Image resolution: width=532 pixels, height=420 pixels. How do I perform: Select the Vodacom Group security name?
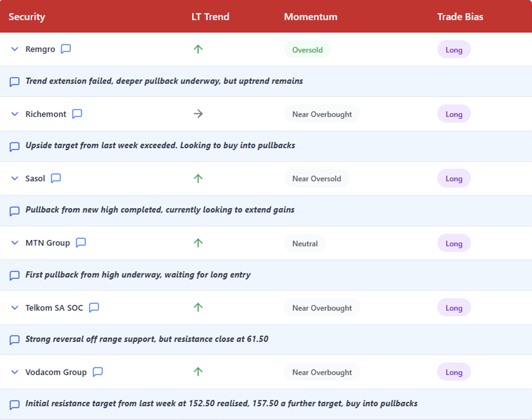56,372
